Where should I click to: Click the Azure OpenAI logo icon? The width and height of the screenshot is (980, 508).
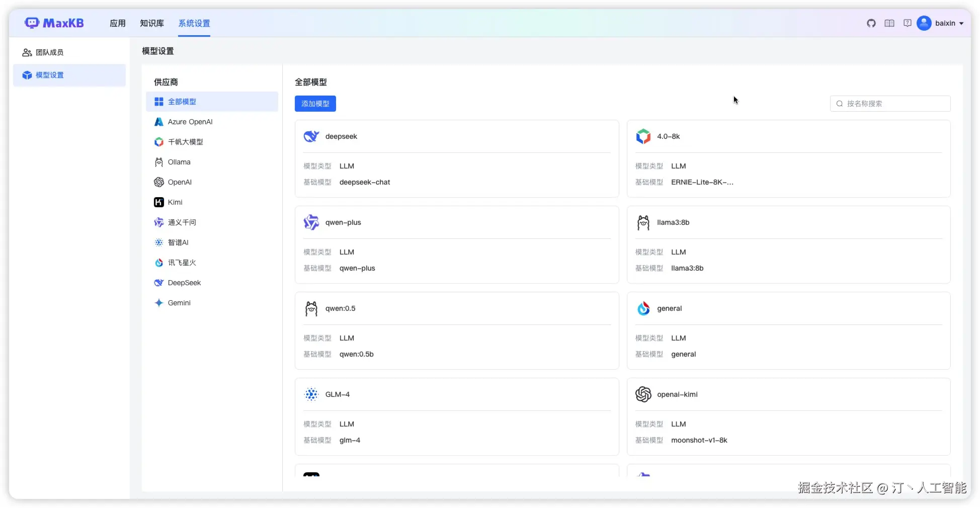[159, 122]
